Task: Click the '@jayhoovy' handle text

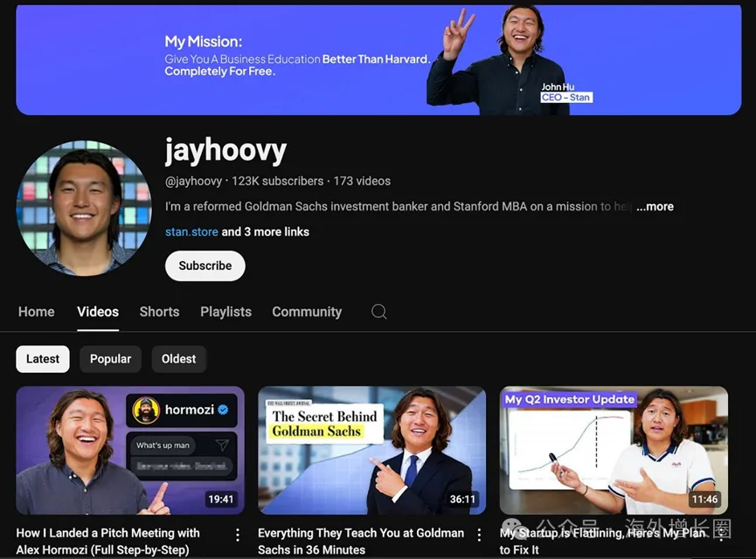Action: point(193,181)
